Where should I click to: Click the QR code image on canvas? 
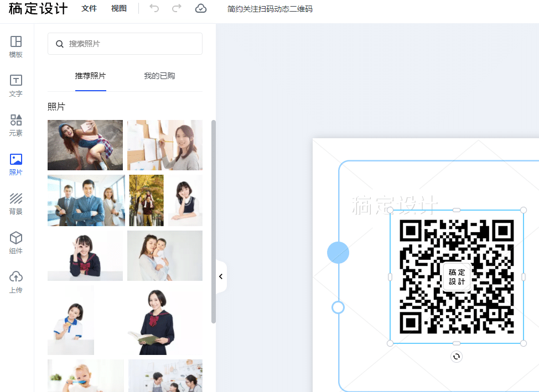point(457,276)
